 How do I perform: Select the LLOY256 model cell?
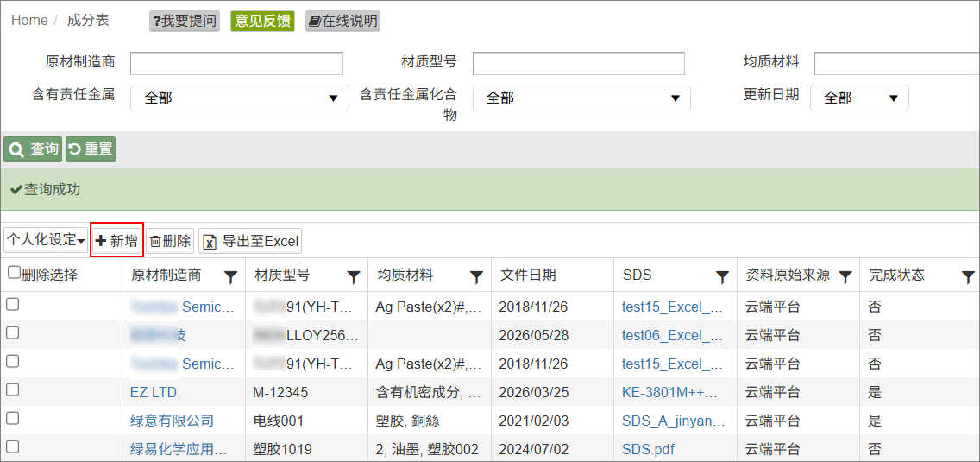pos(306,336)
